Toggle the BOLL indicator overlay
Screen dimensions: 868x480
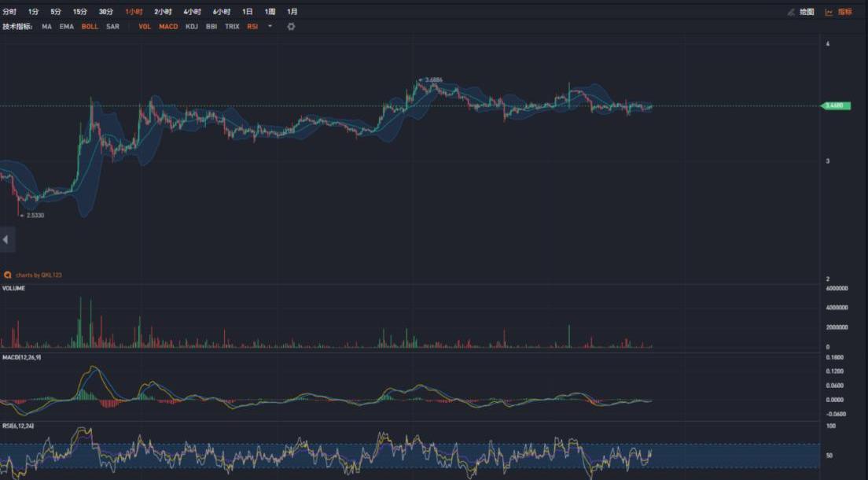point(90,27)
